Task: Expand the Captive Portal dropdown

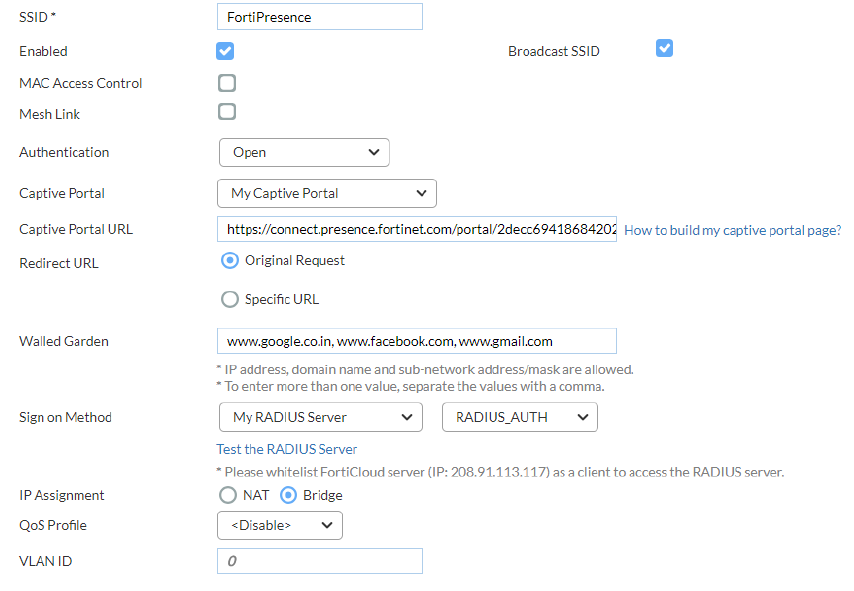Action: [326, 193]
